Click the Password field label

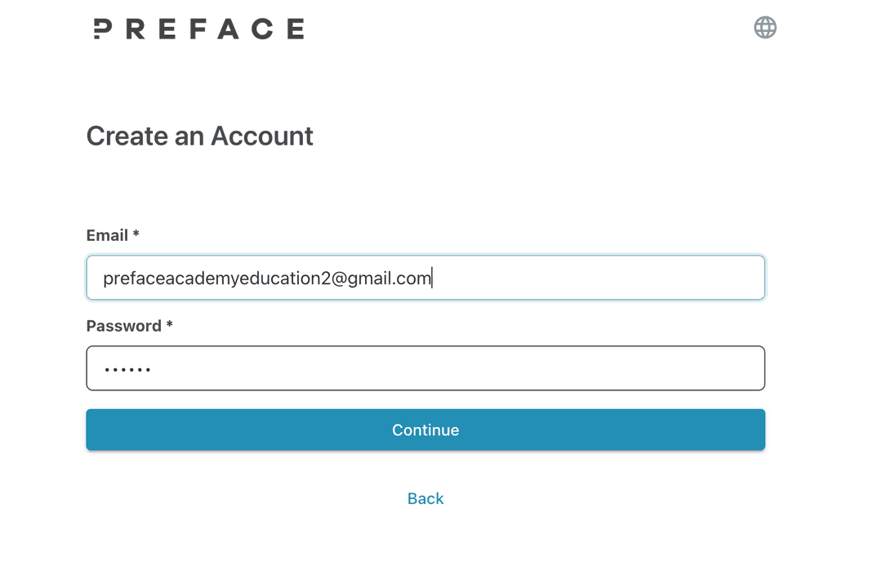123,326
